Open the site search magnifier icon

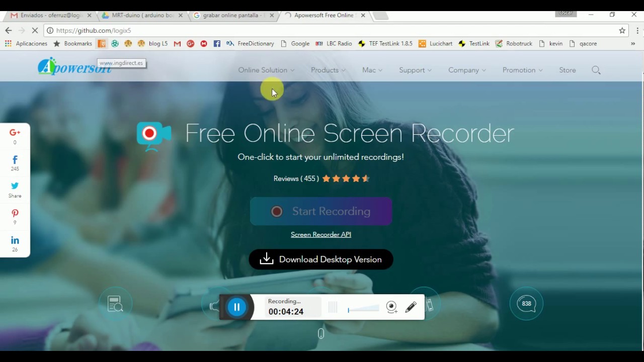pos(596,70)
